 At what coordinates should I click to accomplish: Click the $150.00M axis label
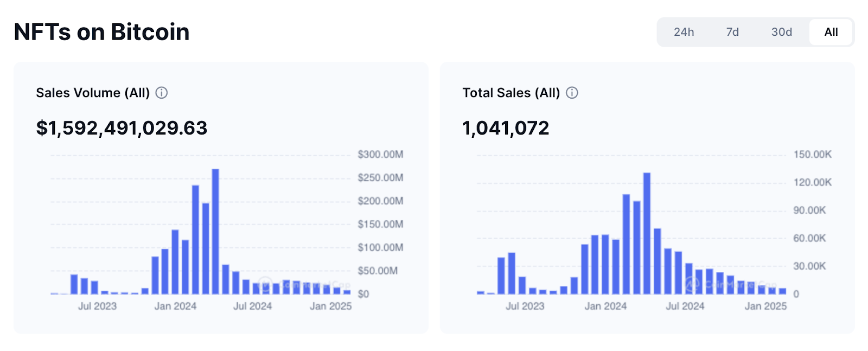coord(380,225)
